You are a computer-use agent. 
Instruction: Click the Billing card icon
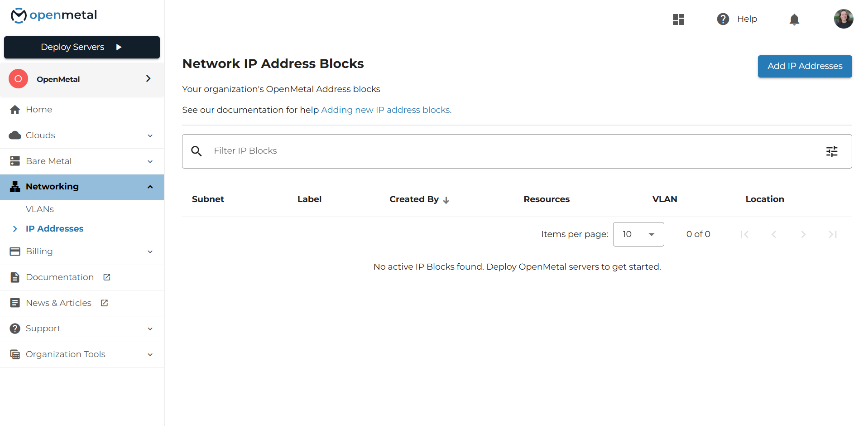[x=15, y=252]
